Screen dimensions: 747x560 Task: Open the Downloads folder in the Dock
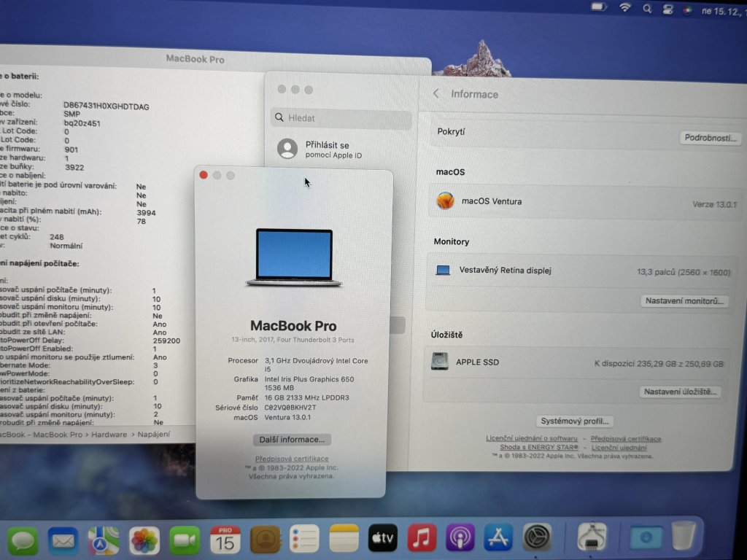pos(646,537)
